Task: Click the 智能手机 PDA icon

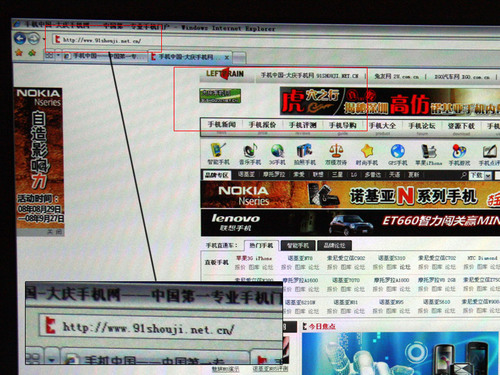Action: coord(218,150)
